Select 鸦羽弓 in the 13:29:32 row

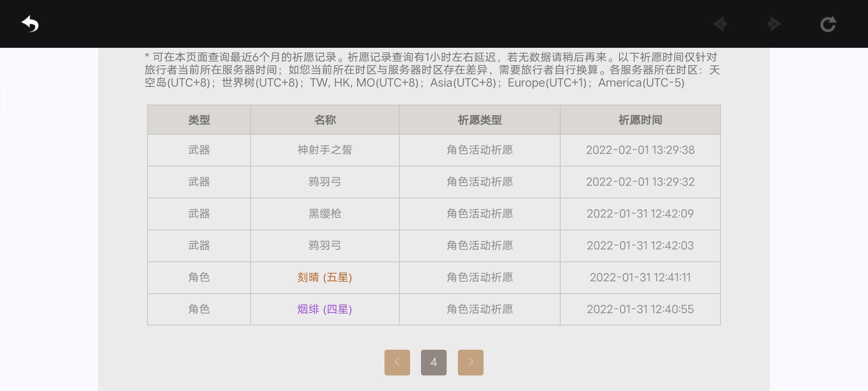tap(325, 182)
